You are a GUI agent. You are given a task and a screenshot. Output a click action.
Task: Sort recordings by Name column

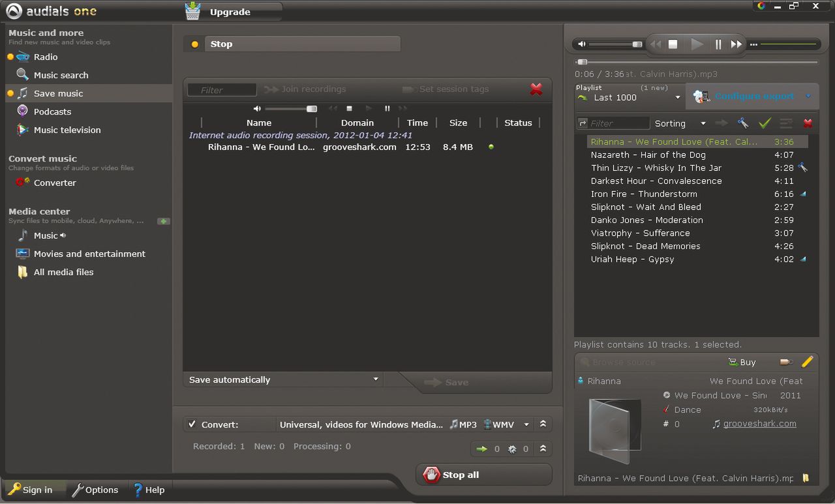[x=259, y=123]
